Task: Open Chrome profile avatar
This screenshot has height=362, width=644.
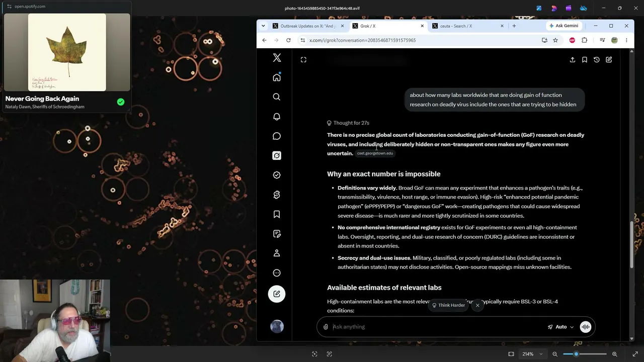Action: click(x=614, y=40)
